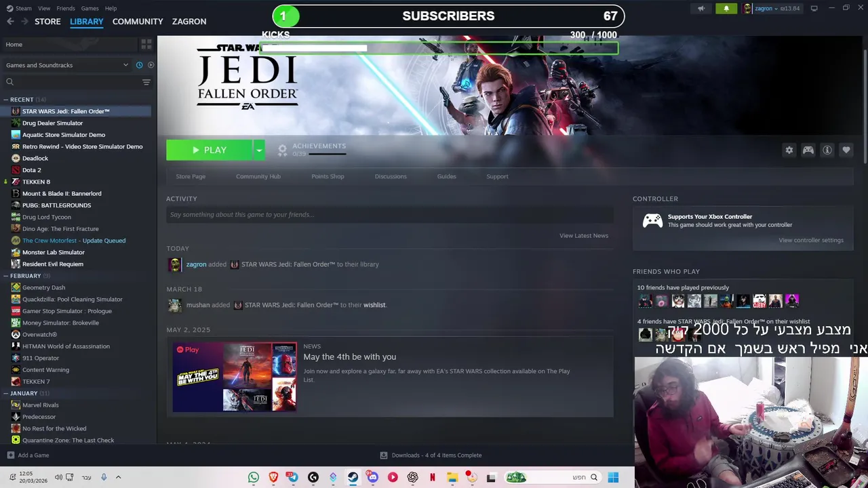This screenshot has height=488, width=868.
Task: Click View Latest News
Action: coord(584,236)
